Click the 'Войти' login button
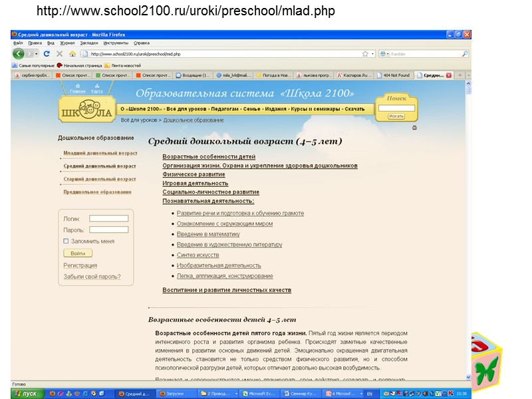This screenshot has width=532, height=399. (78, 253)
